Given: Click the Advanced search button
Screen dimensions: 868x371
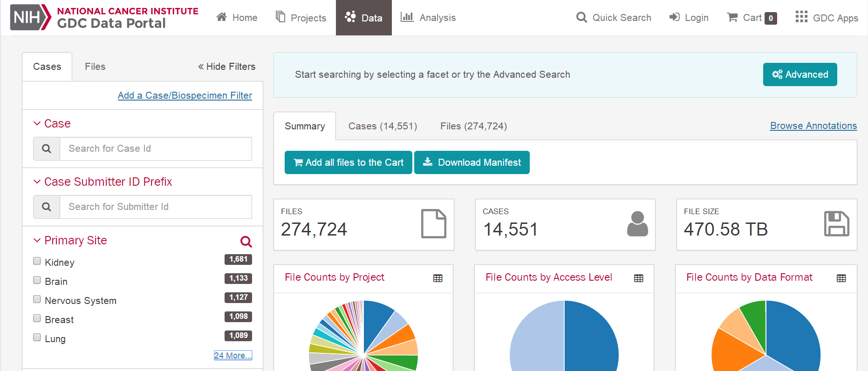Looking at the screenshot, I should 800,74.
